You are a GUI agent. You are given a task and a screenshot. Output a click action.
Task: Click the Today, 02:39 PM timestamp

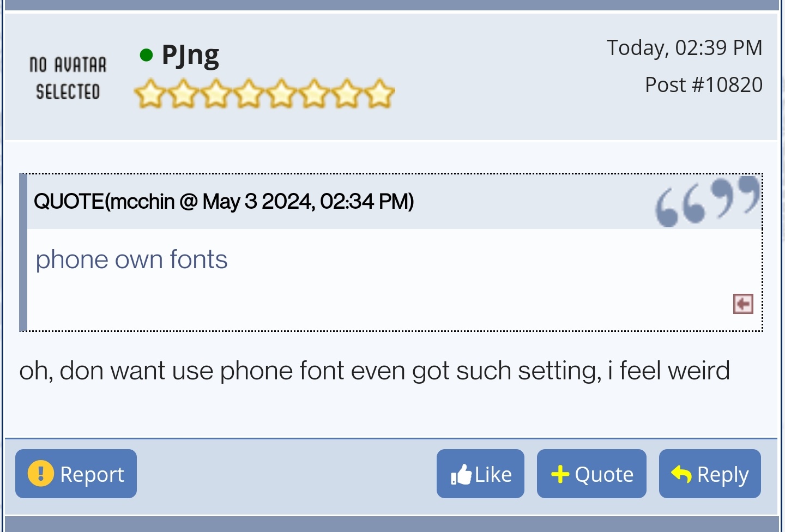685,48
